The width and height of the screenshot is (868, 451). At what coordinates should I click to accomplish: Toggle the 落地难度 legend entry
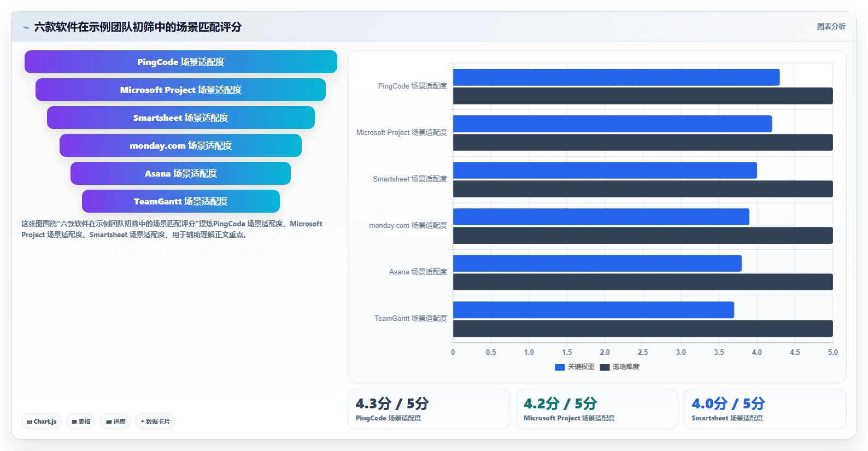point(620,367)
